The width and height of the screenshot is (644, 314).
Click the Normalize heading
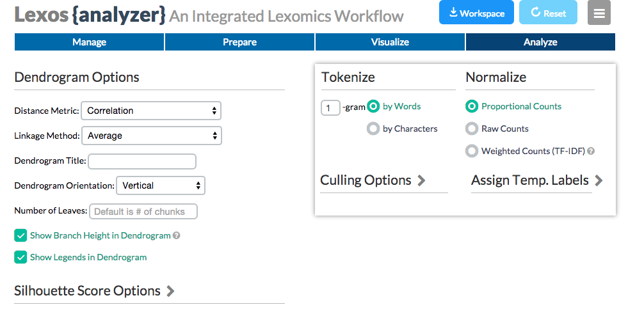point(495,77)
